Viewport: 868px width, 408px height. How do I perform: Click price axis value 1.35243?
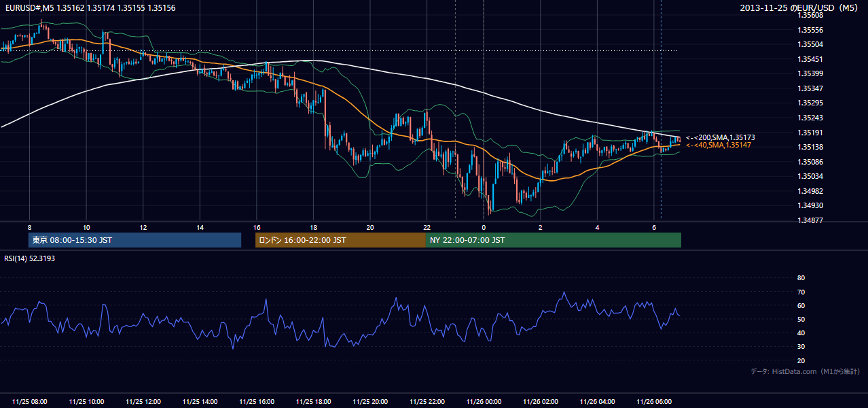[x=810, y=118]
